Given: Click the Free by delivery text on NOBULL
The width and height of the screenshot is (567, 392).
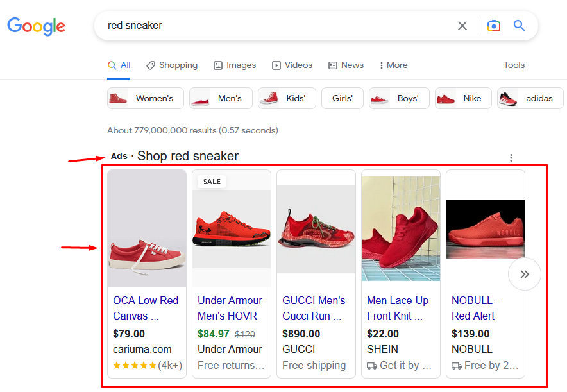Looking at the screenshot, I should coord(485,366).
